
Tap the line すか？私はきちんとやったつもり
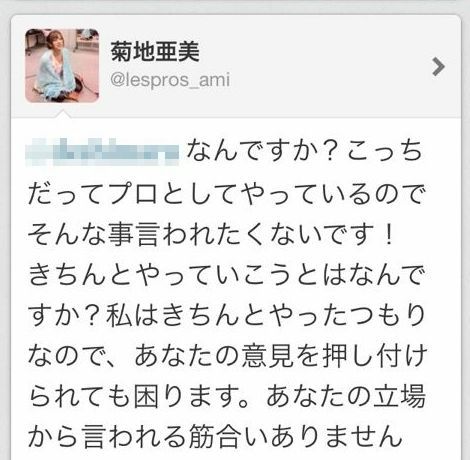coord(227,316)
